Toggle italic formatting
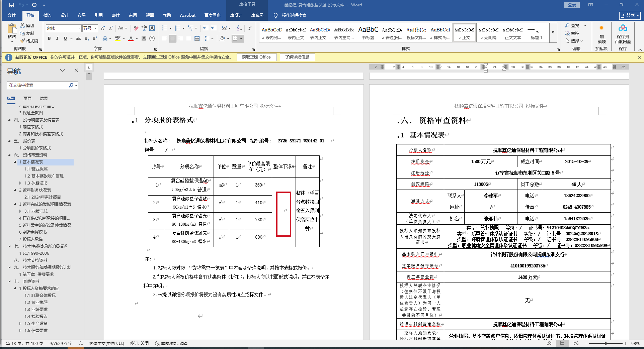 coord(57,38)
